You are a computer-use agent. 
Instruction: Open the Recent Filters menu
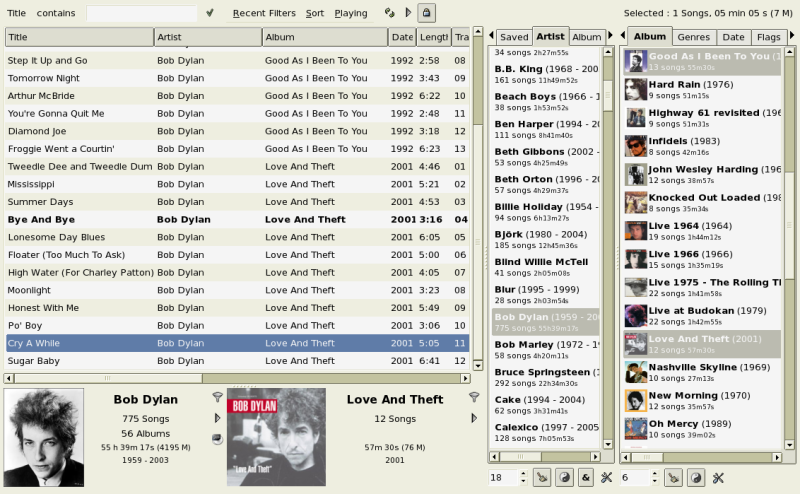(264, 13)
